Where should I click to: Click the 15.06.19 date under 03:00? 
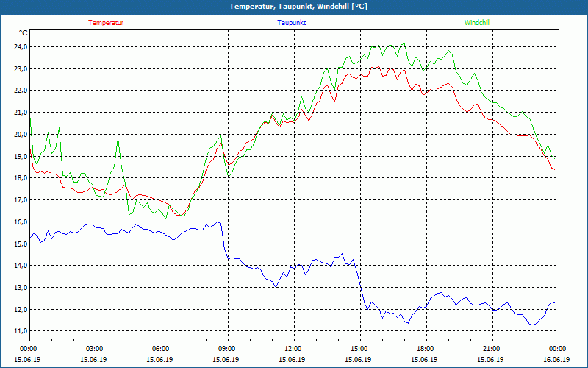(93, 360)
